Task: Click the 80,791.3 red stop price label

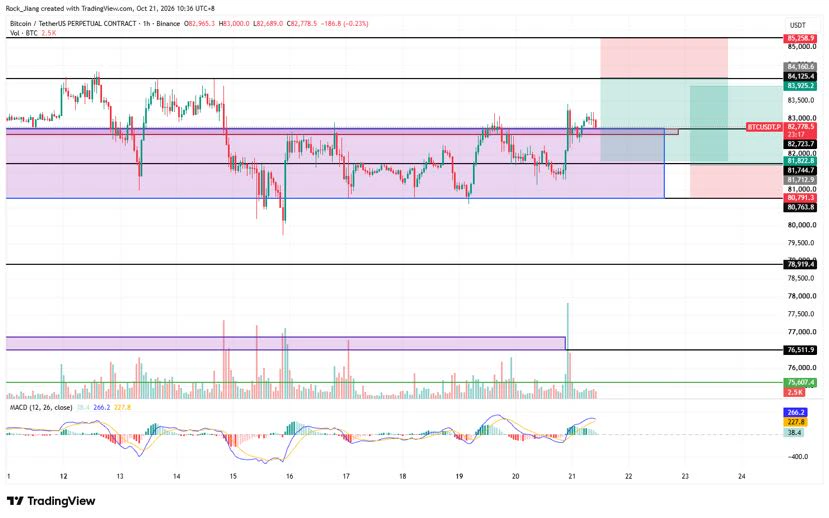Action: 799,198
